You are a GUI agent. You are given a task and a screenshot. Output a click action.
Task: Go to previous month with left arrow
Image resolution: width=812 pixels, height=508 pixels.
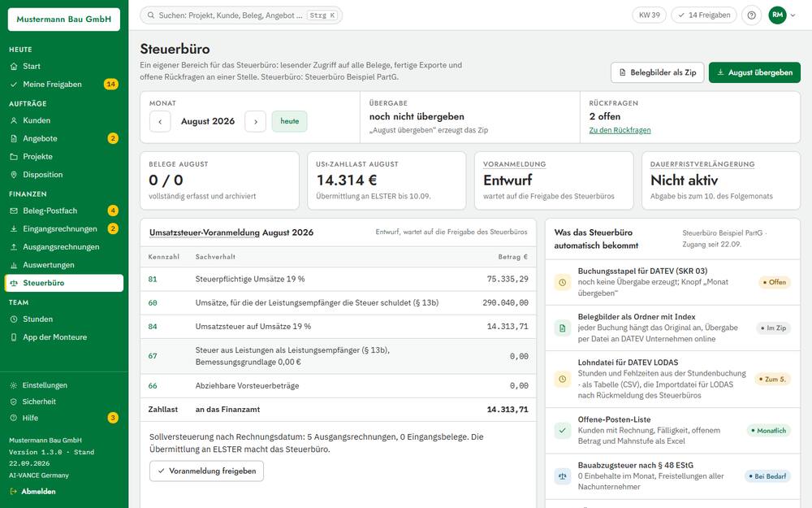pos(160,121)
